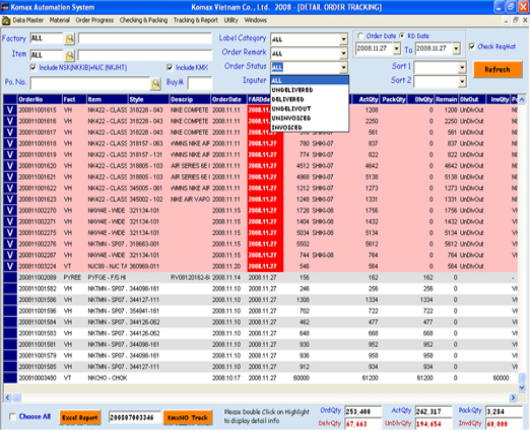Viewport: 530px width, 430px height.
Task: Open the Material menu
Action: point(59,20)
